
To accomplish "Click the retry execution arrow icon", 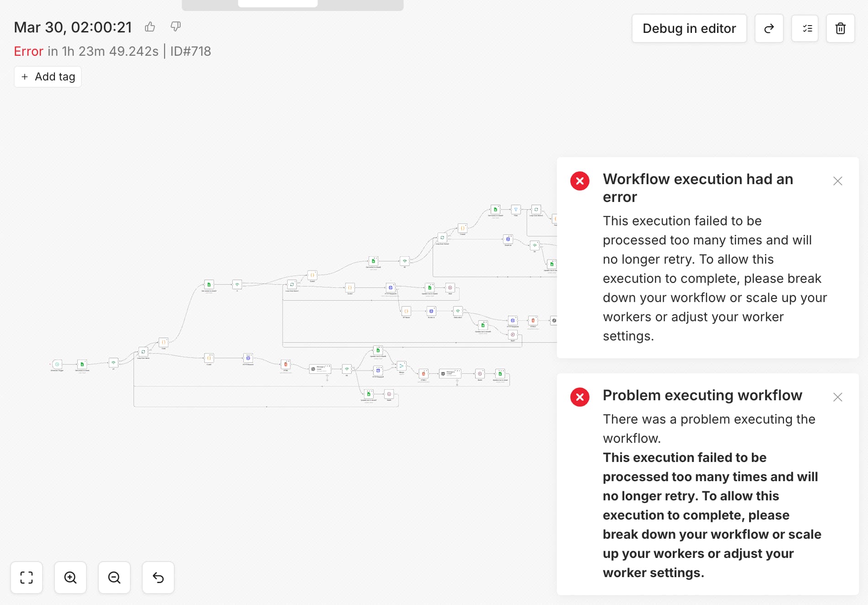I will click(x=769, y=28).
